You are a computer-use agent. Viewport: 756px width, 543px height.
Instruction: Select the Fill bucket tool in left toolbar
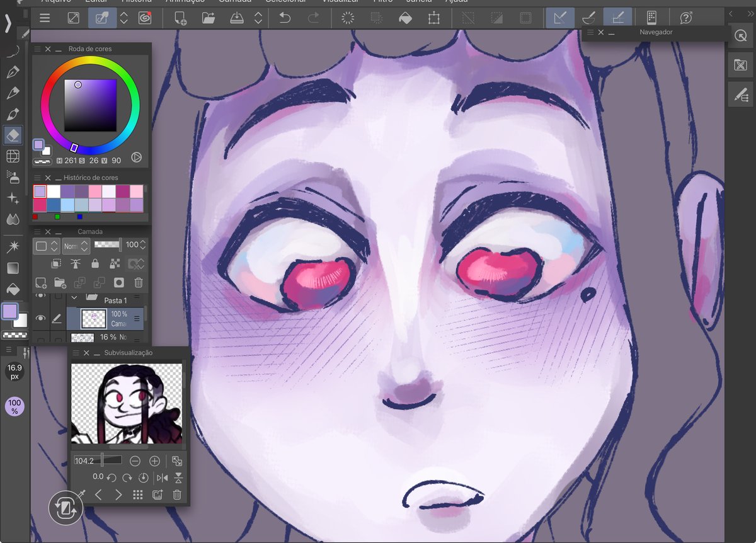(13, 289)
